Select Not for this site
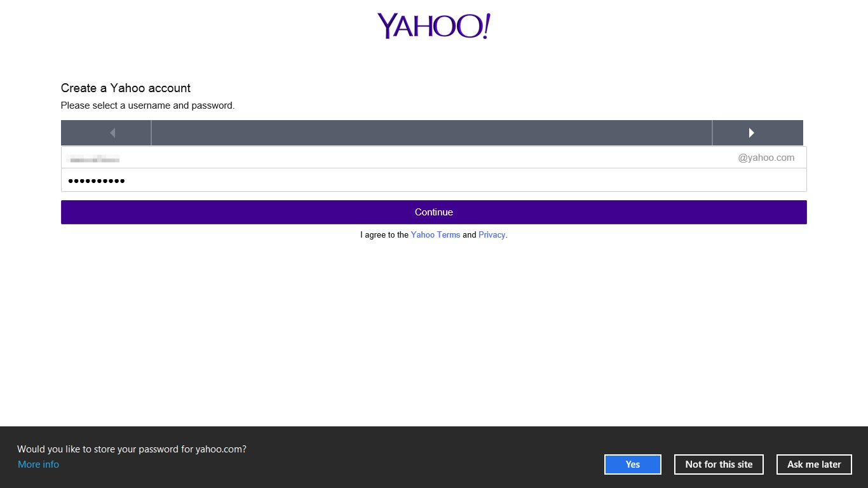The width and height of the screenshot is (868, 488). point(719,464)
